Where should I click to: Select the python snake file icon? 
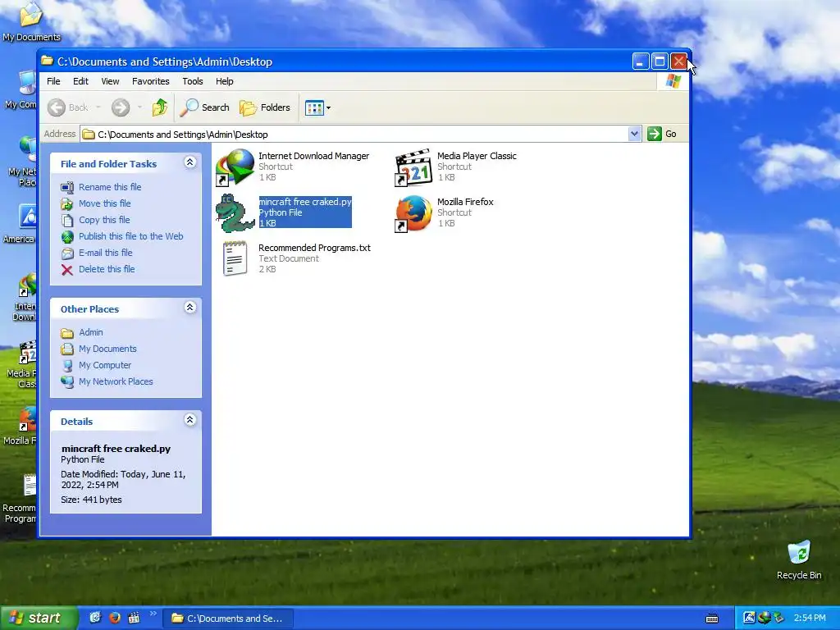(x=235, y=213)
